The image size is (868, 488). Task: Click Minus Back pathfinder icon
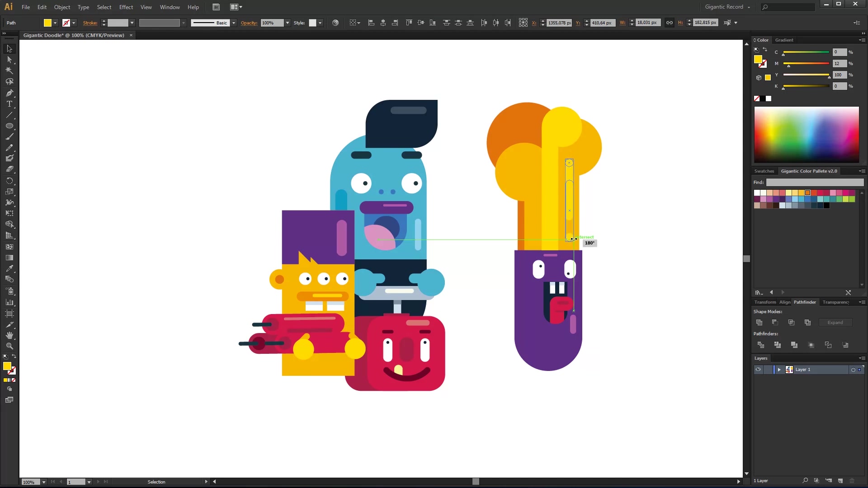[845, 345]
